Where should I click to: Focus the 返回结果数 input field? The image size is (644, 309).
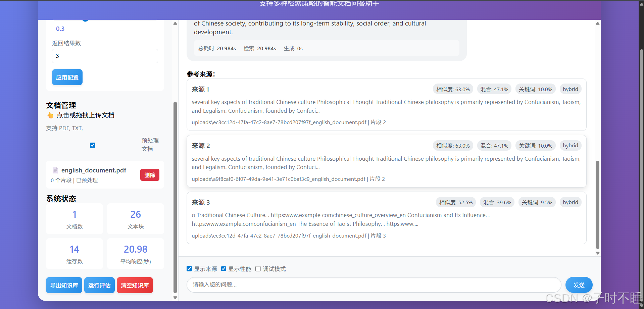[105, 56]
